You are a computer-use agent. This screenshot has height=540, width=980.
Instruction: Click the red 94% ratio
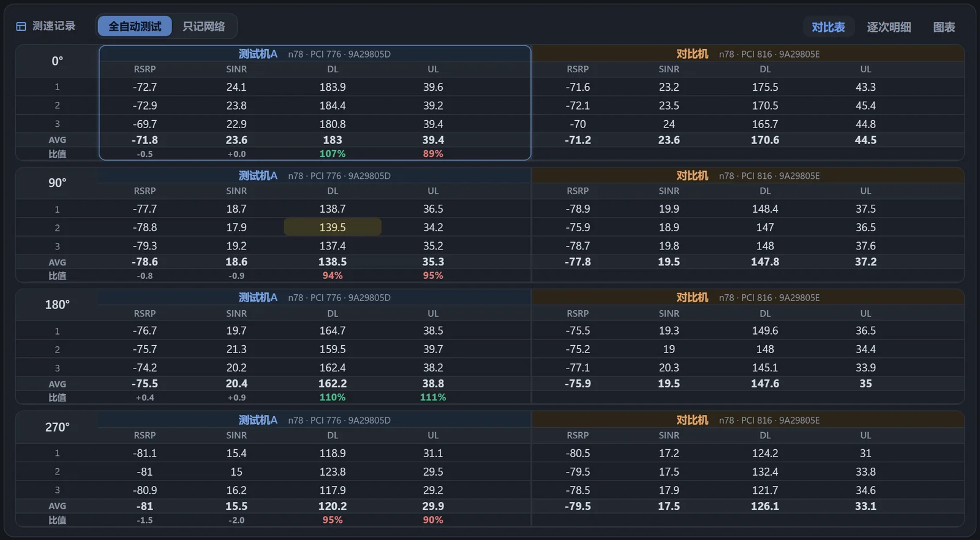[x=333, y=276]
